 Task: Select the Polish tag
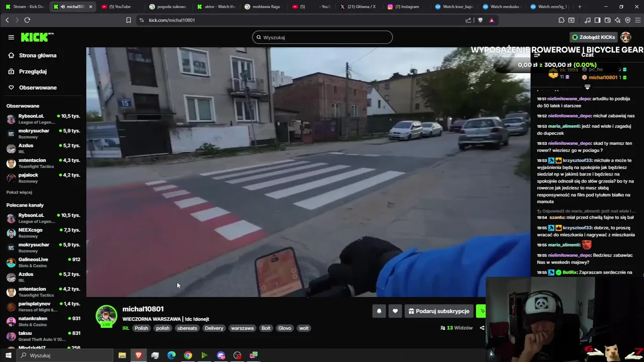click(x=141, y=328)
